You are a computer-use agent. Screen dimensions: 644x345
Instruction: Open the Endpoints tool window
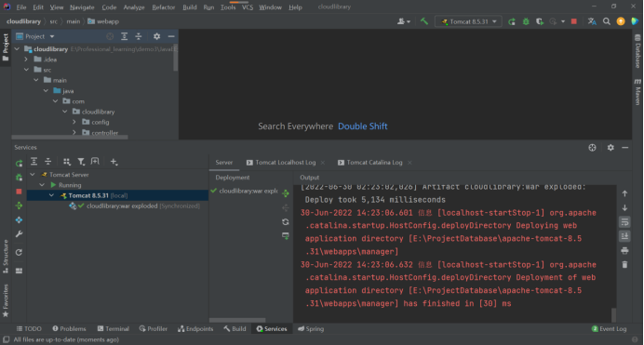(x=195, y=329)
